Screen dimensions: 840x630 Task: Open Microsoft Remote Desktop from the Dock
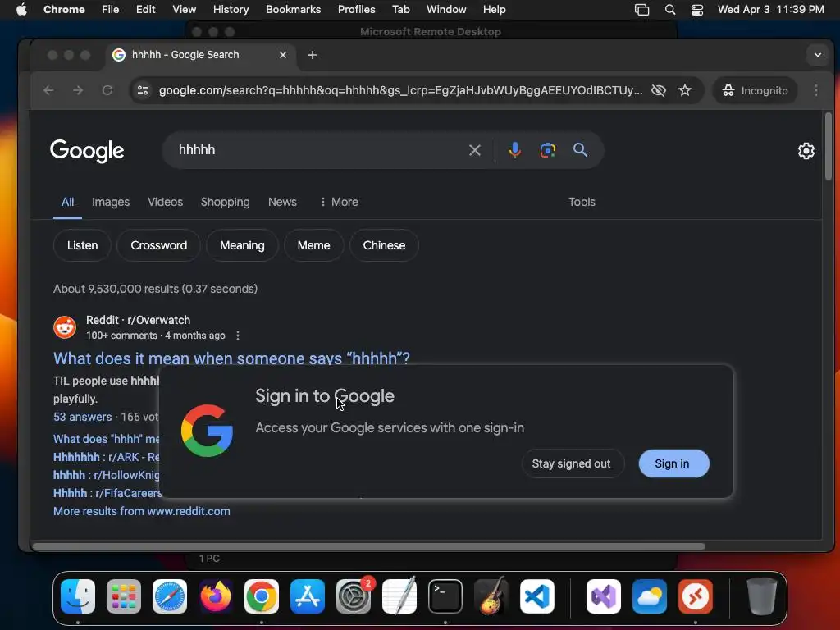click(696, 596)
